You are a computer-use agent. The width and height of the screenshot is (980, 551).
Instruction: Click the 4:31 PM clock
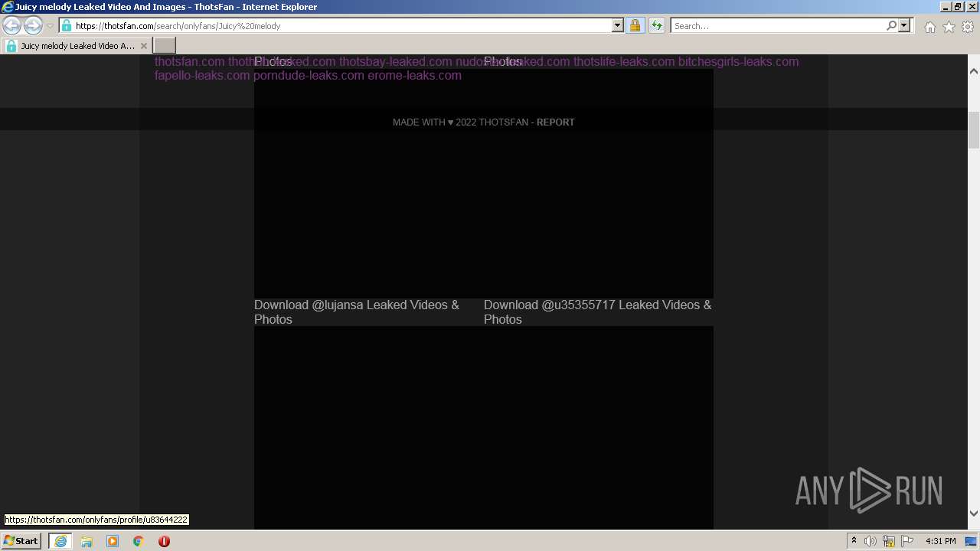pos(940,541)
